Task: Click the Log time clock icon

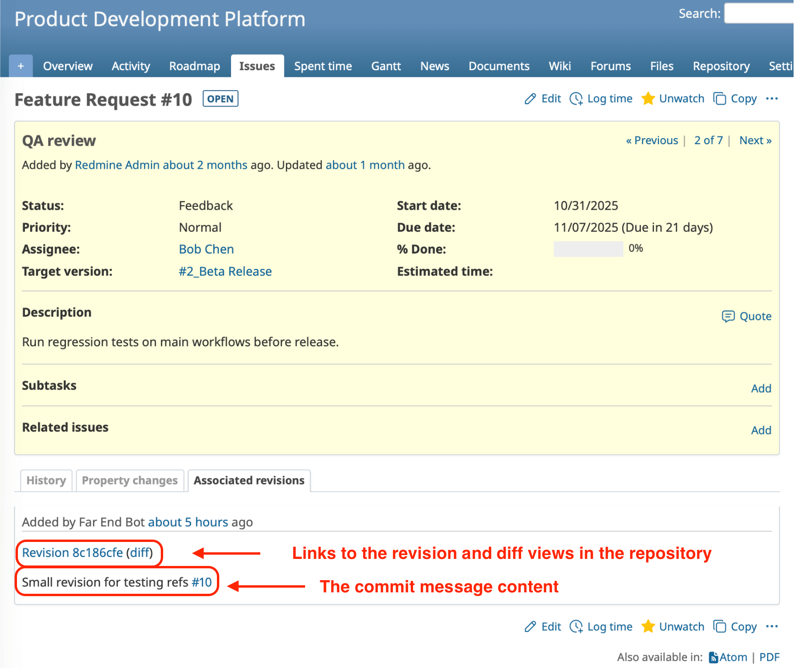Action: [x=576, y=99]
